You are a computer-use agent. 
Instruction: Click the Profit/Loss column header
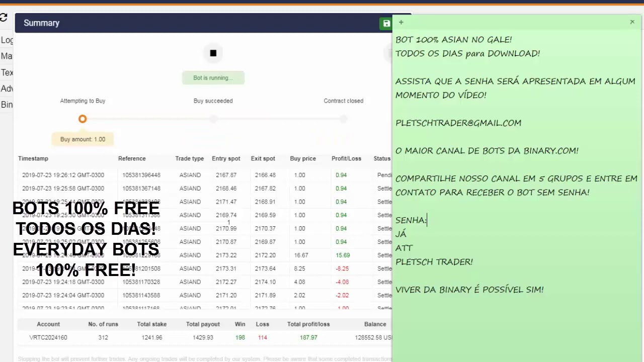[x=346, y=158]
